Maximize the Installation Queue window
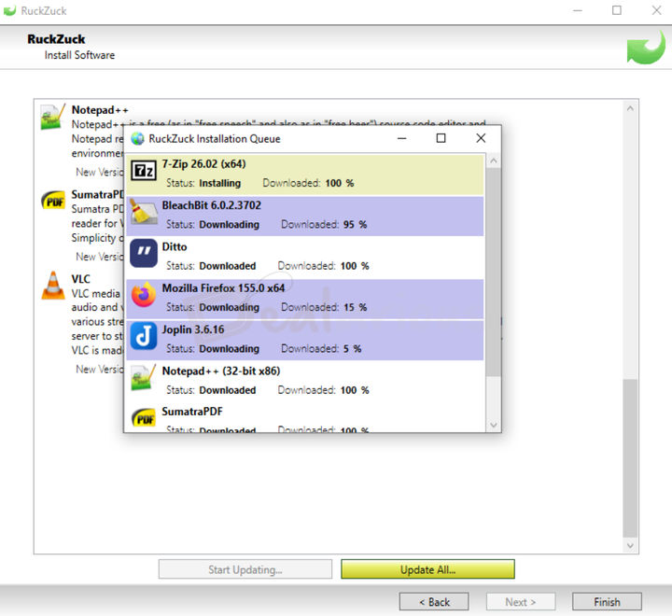672x616 pixels. pyautogui.click(x=441, y=138)
